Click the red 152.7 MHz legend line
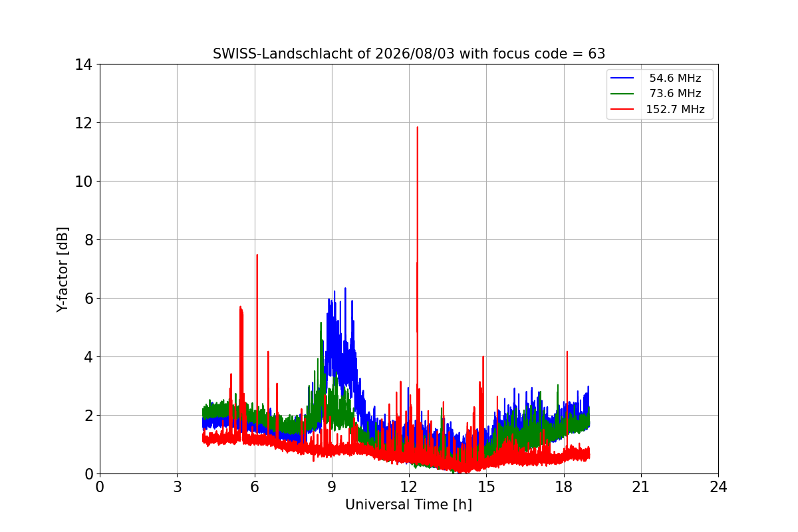The width and height of the screenshot is (798, 532). point(624,110)
